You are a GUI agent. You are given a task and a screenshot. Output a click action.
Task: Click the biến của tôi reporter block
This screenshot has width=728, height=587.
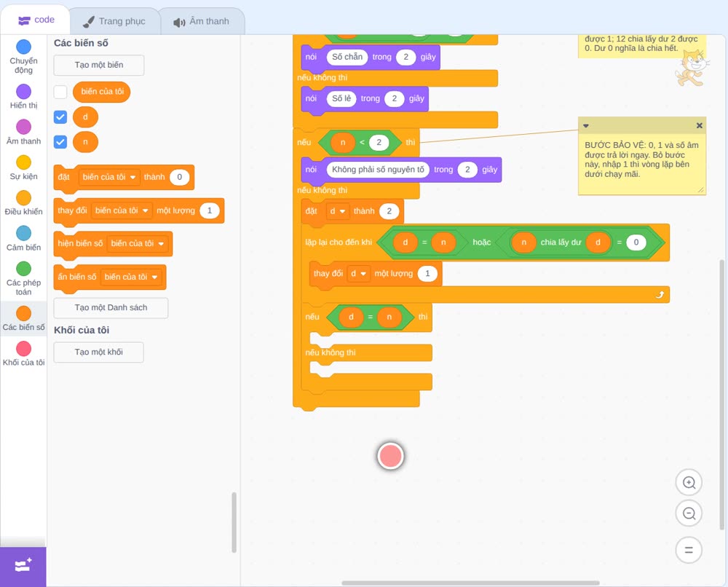(x=102, y=92)
